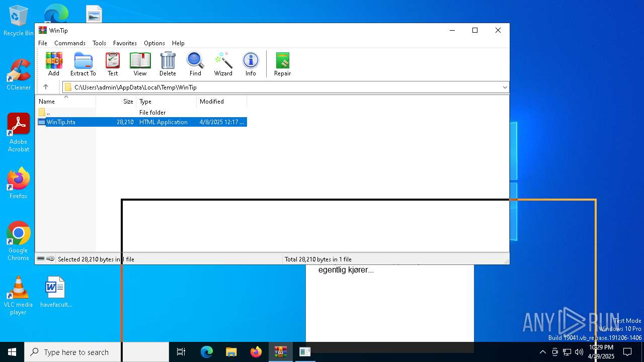
Task: Open the File menu
Action: (x=43, y=43)
